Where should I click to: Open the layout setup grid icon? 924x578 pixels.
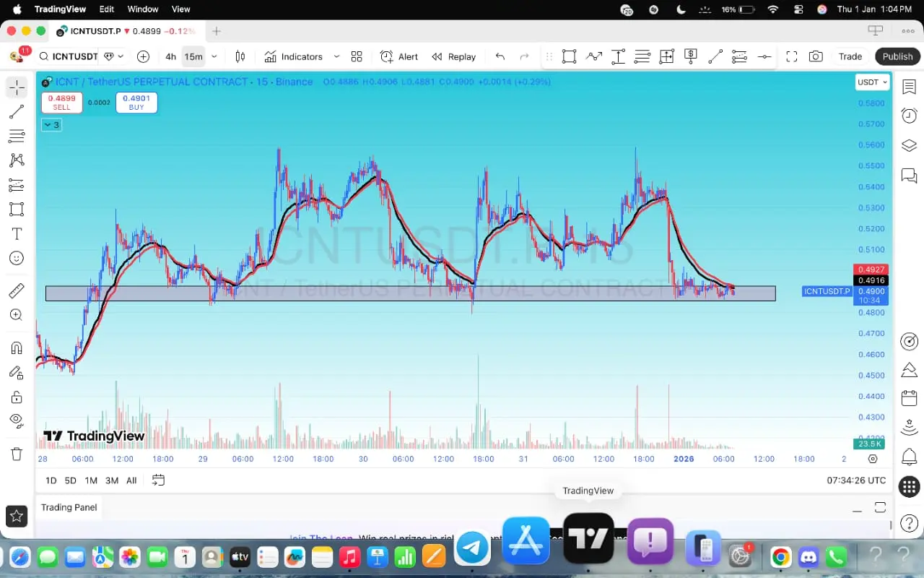[x=357, y=56]
